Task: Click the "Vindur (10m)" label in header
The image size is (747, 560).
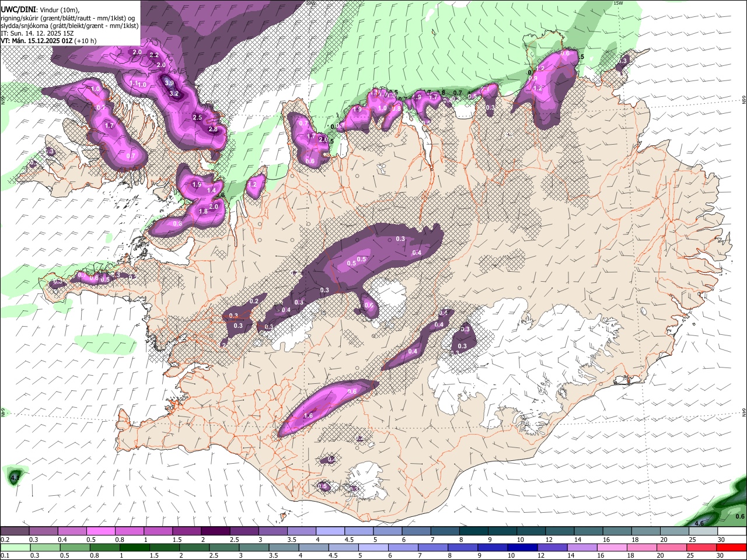Action: click(60, 9)
